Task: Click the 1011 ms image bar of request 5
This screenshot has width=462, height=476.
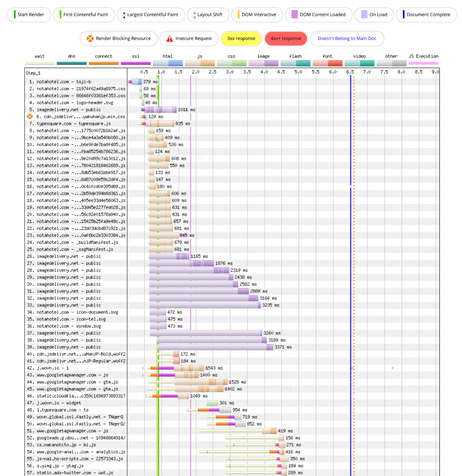Action: 160,110
